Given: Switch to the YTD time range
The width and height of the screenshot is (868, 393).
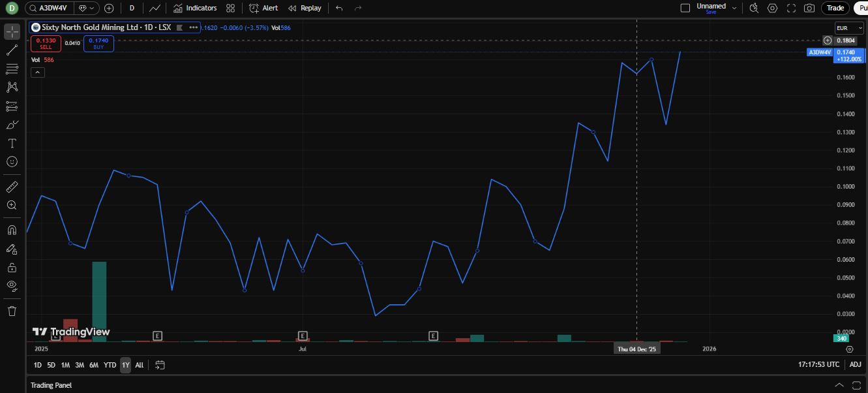Looking at the screenshot, I should 110,365.
